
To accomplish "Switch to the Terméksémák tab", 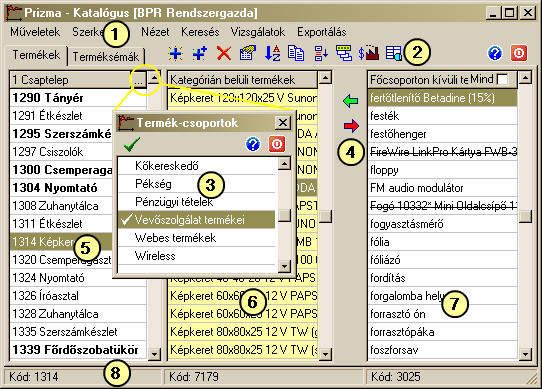I will pos(105,56).
